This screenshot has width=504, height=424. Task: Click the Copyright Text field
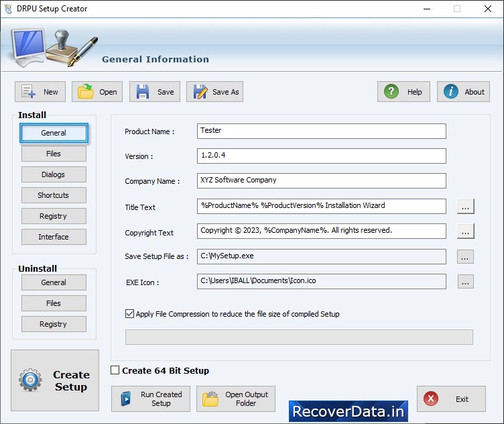(x=322, y=231)
